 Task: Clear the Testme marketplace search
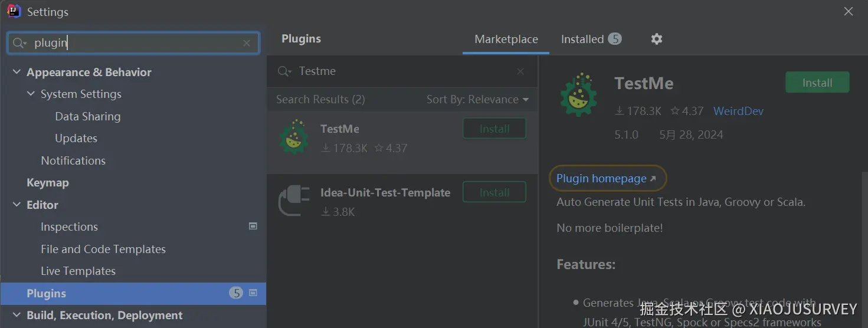click(x=520, y=71)
